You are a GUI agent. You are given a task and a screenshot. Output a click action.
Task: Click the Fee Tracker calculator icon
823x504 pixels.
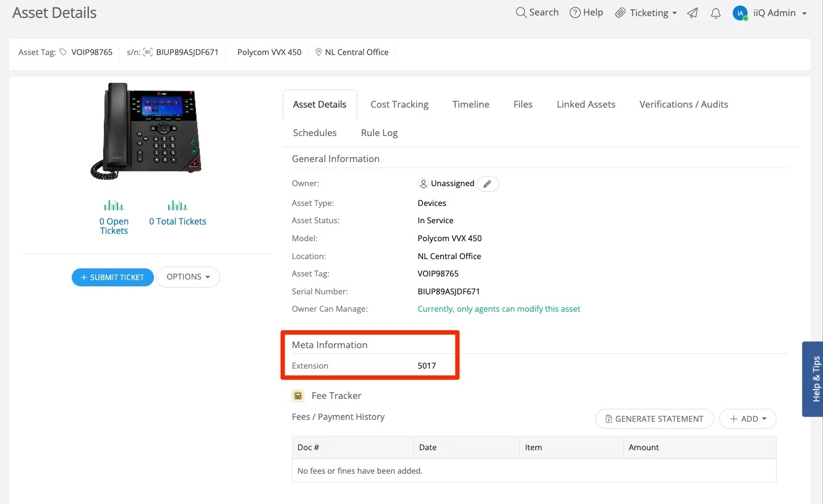pyautogui.click(x=298, y=396)
